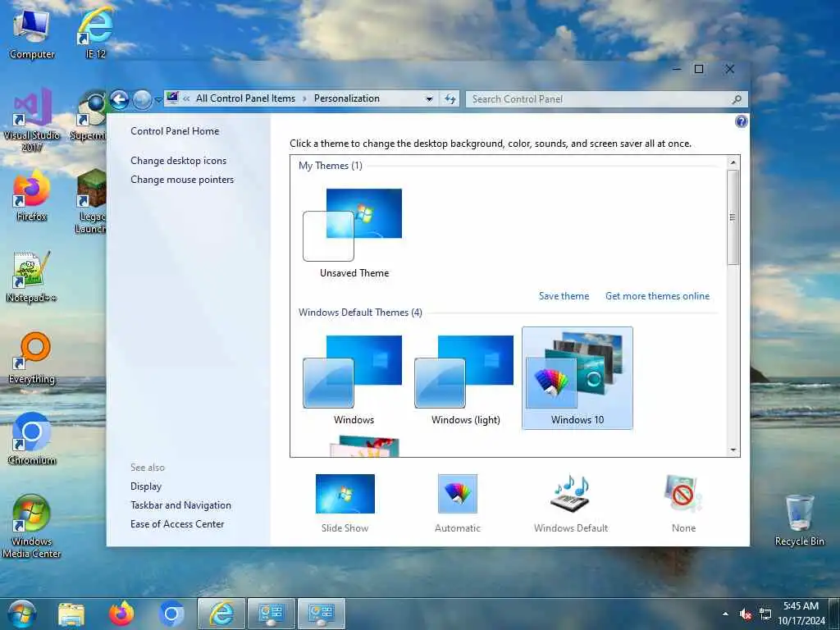Viewport: 840px width, 630px height.
Task: Open the Legacy Launcher desktop shortcut
Action: pyautogui.click(x=92, y=202)
